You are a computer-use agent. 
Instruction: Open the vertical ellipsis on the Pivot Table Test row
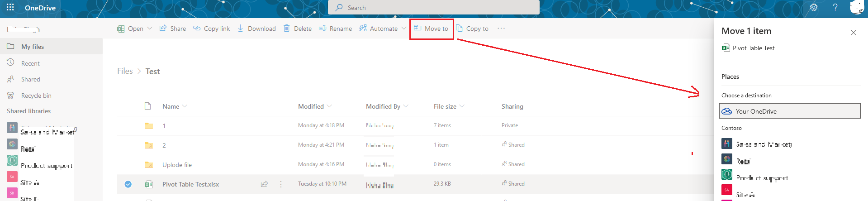281,184
